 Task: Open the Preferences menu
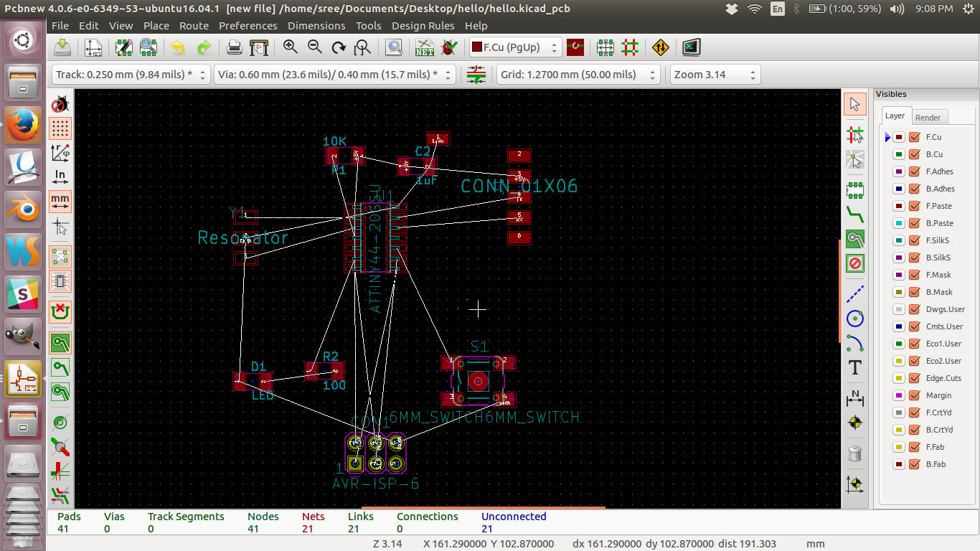pyautogui.click(x=248, y=25)
